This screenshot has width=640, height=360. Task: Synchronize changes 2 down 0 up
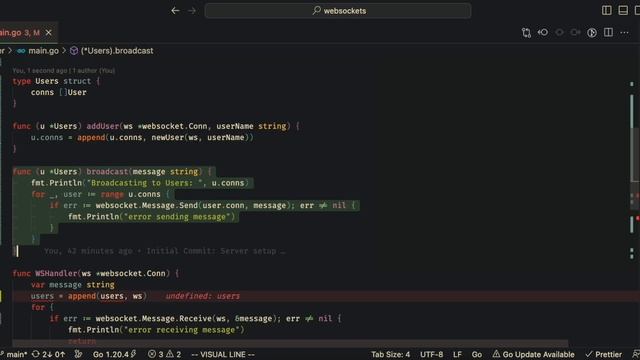tap(48, 354)
